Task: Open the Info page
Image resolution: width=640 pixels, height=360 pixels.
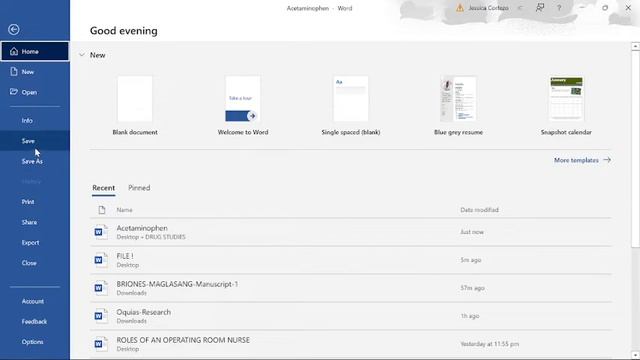Action: 35,121
